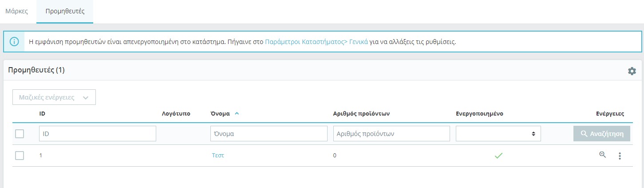Open the Ενεργοποιημένο filter select box
The image size is (644, 188).
(x=498, y=134)
